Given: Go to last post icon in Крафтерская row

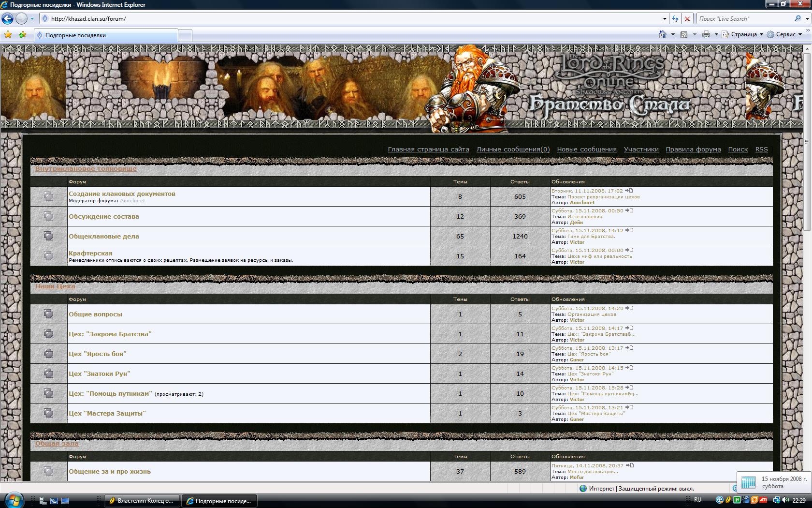Looking at the screenshot, I should 629,250.
